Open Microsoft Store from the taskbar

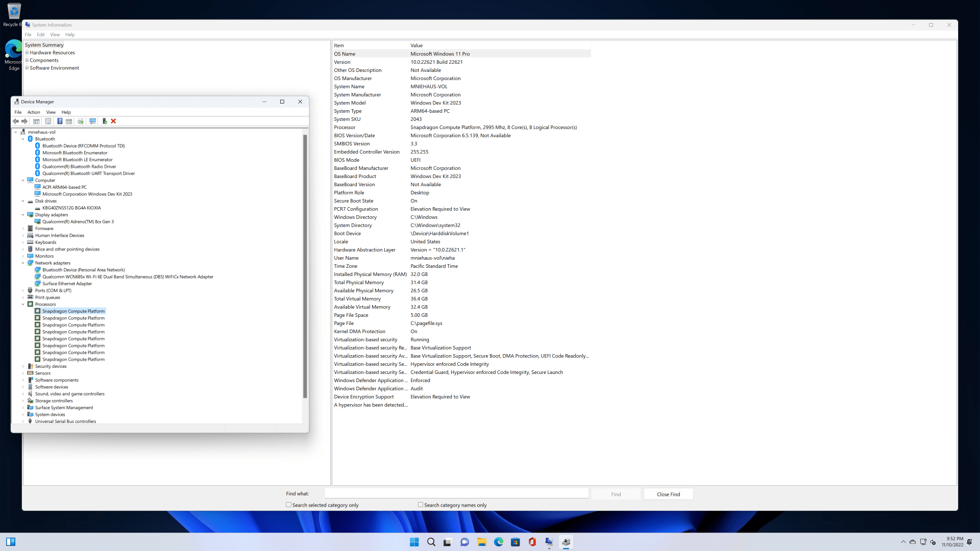click(515, 542)
